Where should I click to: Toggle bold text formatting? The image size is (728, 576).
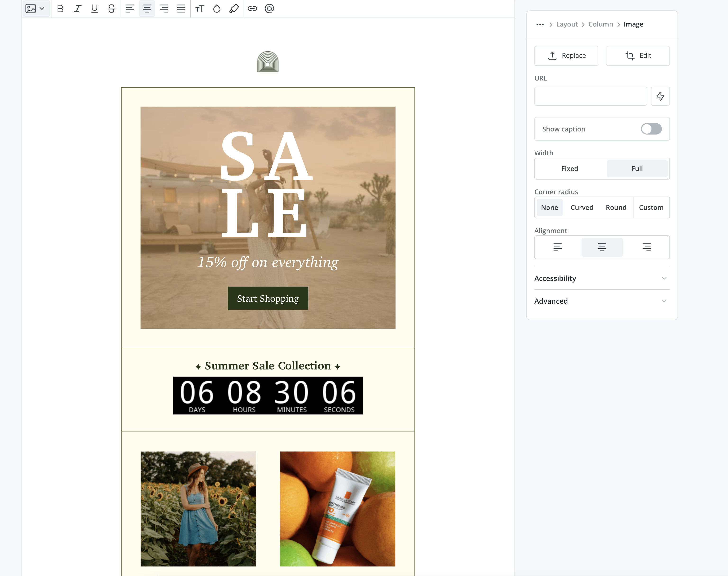[60, 9]
